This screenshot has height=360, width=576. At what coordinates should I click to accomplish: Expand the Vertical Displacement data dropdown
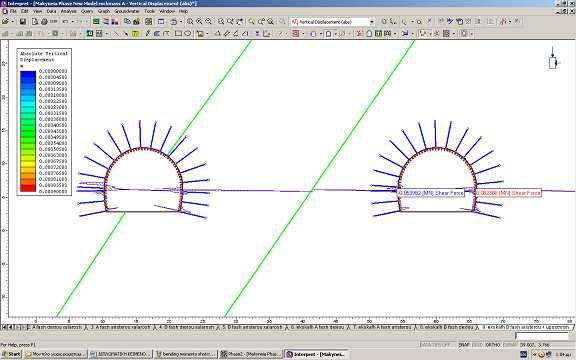[x=371, y=22]
